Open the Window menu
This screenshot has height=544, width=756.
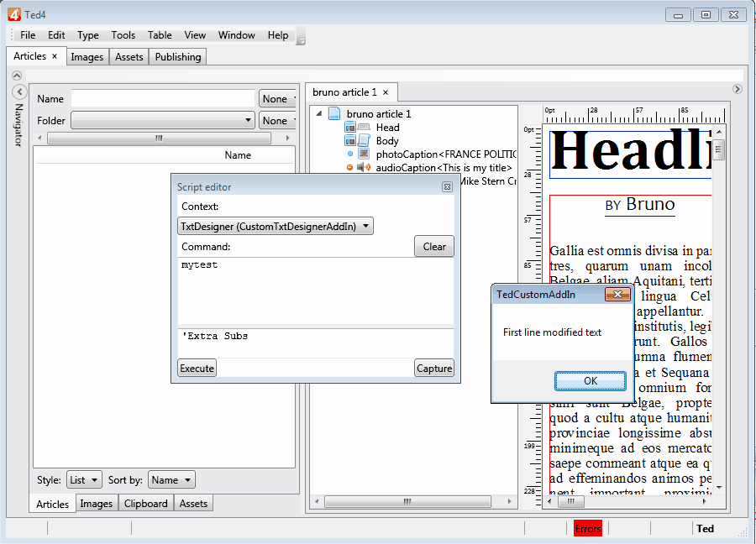click(x=236, y=35)
